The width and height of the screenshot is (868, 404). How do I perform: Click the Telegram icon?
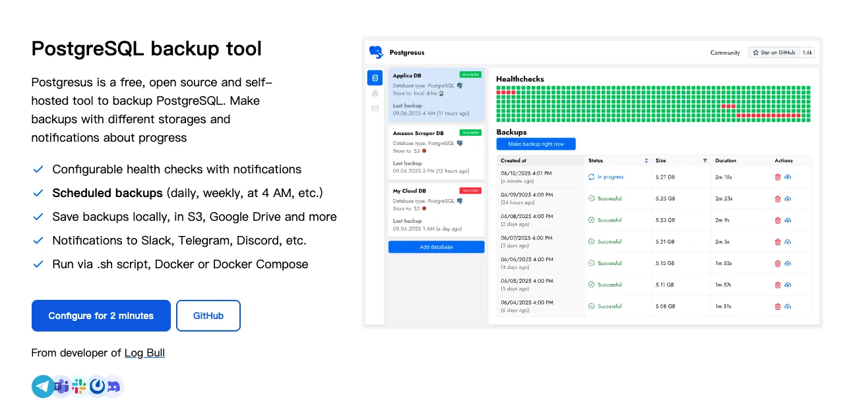click(43, 386)
